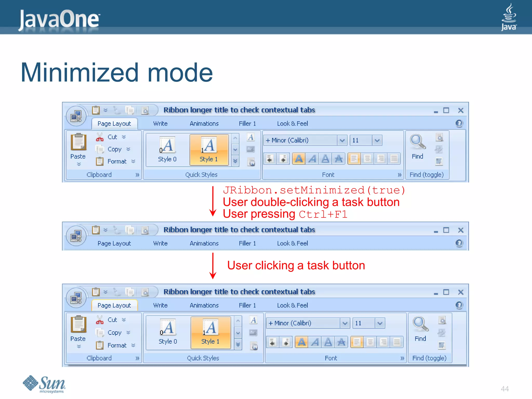This screenshot has height=399, width=532.
Task: Toggle underline A button in top ribbon Font band
Action: pyautogui.click(x=325, y=158)
